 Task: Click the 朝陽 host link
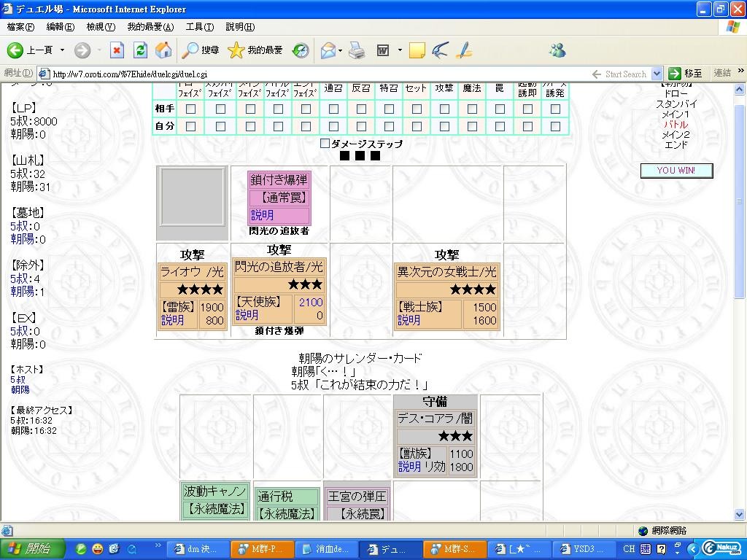point(20,389)
